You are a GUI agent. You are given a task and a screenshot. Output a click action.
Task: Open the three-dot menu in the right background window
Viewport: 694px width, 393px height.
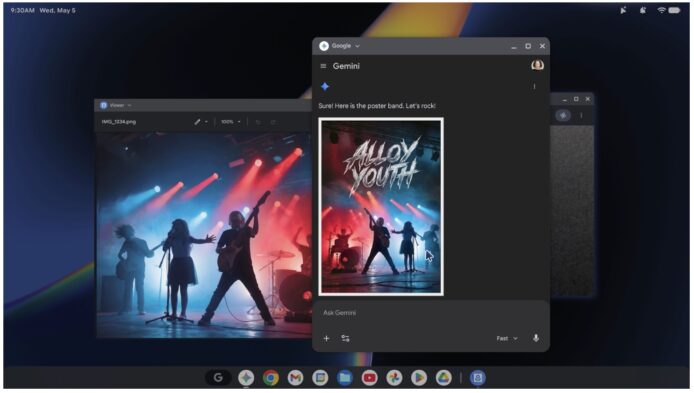coord(581,116)
